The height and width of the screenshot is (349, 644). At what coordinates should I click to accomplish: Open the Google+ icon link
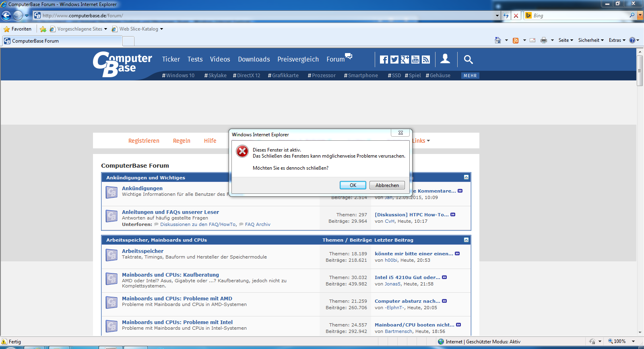click(405, 60)
